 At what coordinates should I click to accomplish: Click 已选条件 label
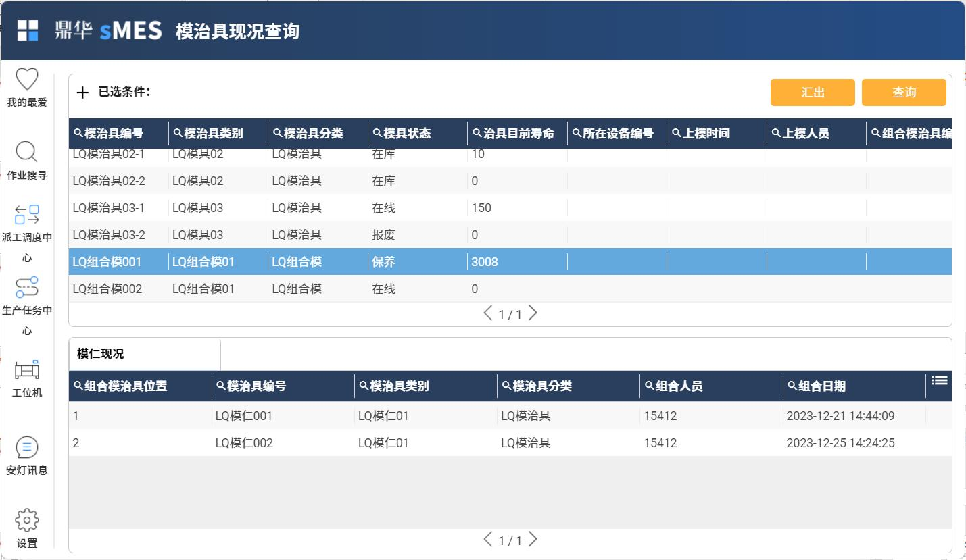[x=124, y=92]
